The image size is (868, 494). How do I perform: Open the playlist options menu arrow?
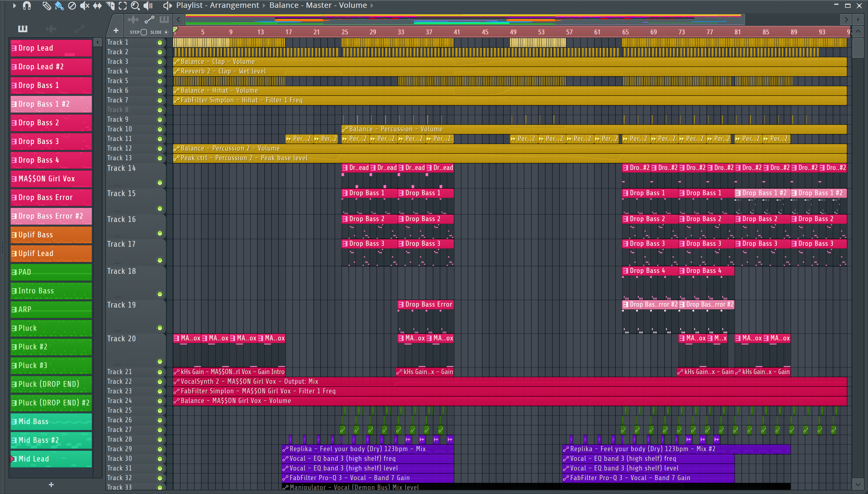14,5
